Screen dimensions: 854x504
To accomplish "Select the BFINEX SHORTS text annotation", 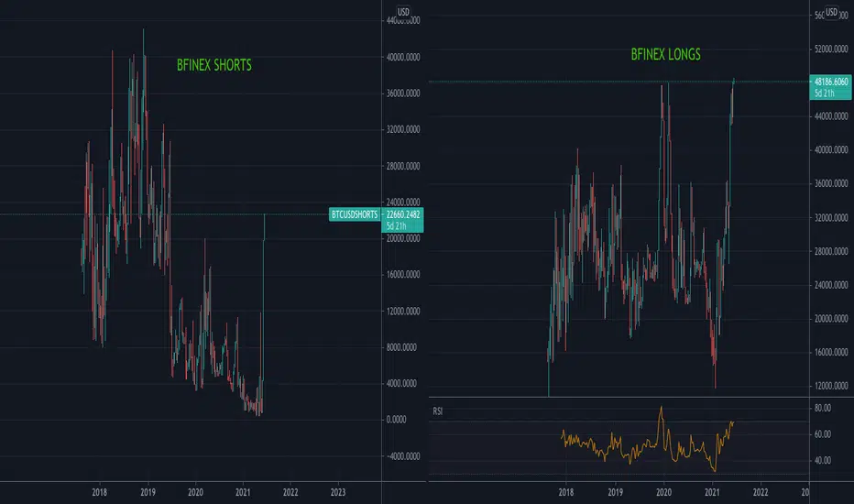I will (x=214, y=65).
